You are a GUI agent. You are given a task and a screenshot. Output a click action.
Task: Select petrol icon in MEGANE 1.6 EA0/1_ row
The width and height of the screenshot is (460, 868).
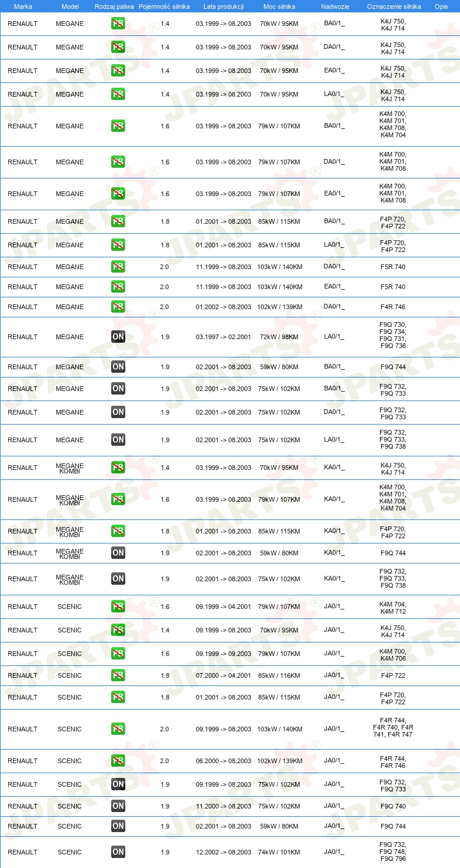coord(118,194)
